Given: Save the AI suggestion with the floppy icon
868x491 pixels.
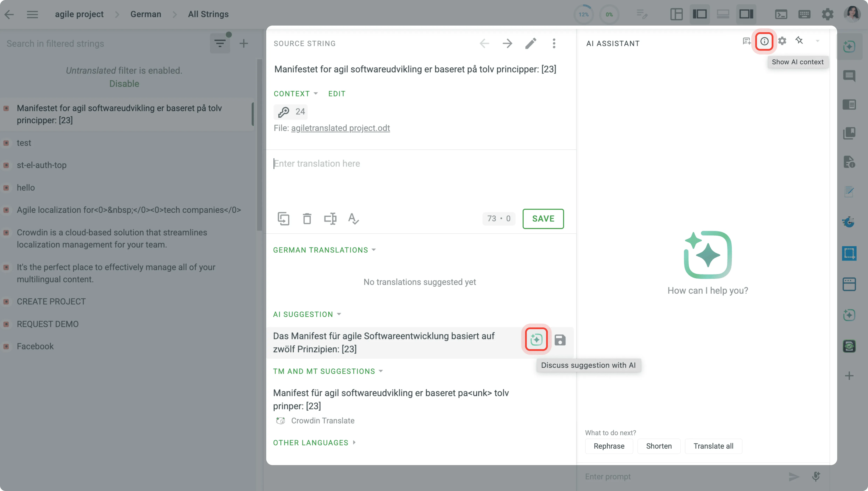Looking at the screenshot, I should click(560, 340).
